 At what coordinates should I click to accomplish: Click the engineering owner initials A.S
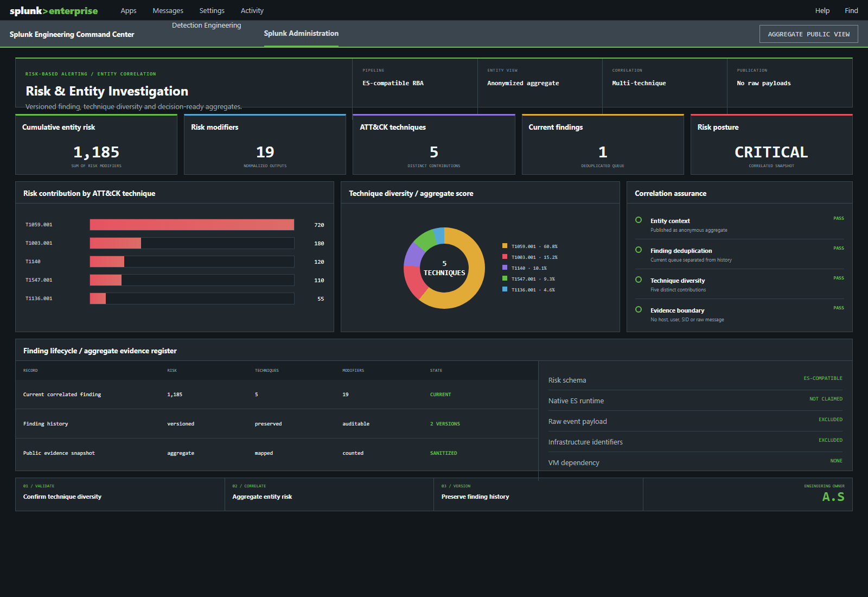pos(833,497)
